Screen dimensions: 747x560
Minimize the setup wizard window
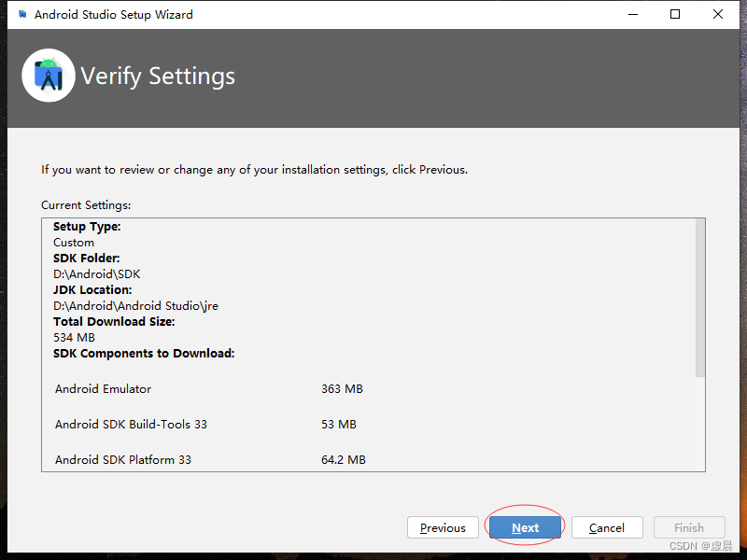633,14
